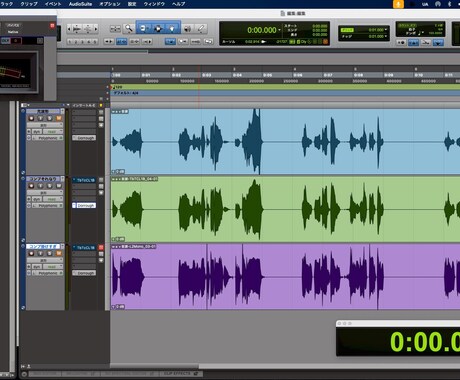Click the horizontal scrollbar at the bottom

154,367
